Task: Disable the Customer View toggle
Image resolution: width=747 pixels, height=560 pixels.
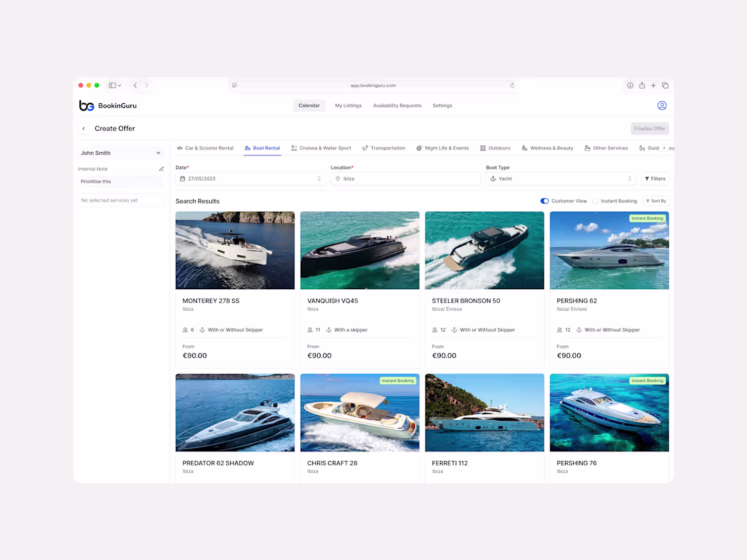Action: pyautogui.click(x=544, y=200)
